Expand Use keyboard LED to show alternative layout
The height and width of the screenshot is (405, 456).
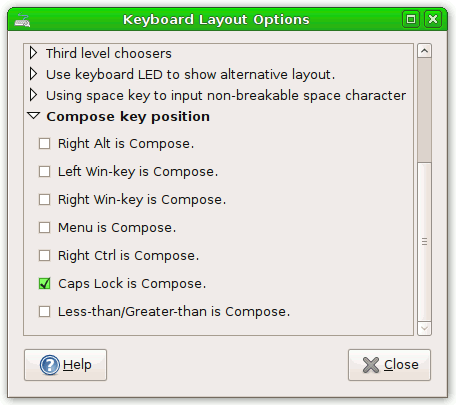(x=33, y=74)
